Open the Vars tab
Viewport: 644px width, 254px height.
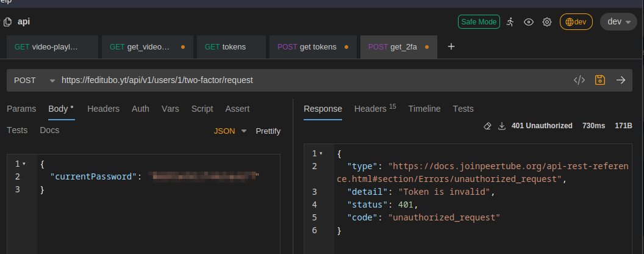coord(170,109)
